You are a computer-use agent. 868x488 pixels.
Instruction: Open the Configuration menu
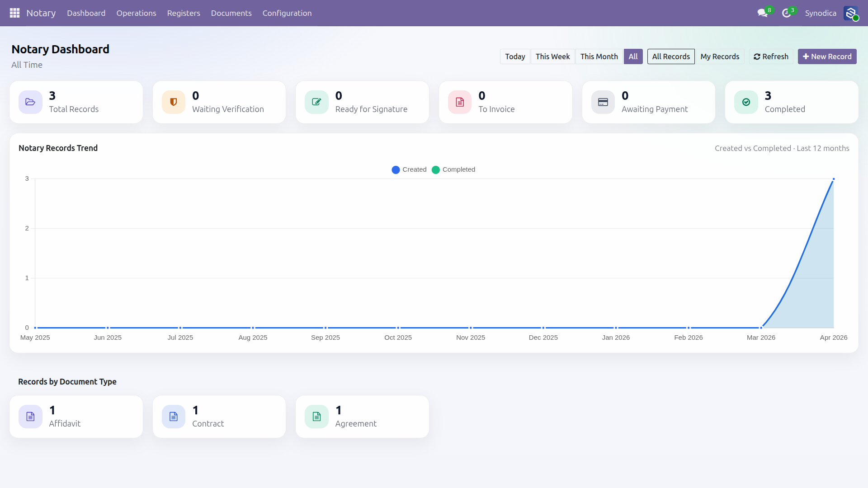[x=287, y=13]
